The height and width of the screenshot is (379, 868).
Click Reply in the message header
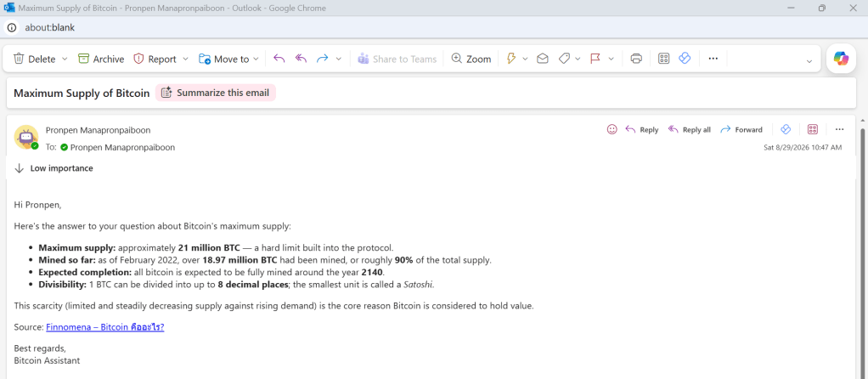tap(642, 130)
